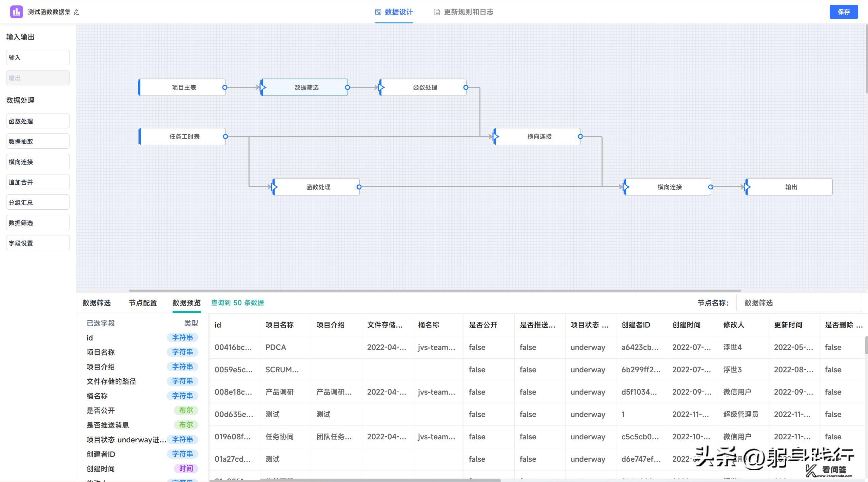
Task: Click 是否推送消息 field in selected list
Action: [108, 425]
